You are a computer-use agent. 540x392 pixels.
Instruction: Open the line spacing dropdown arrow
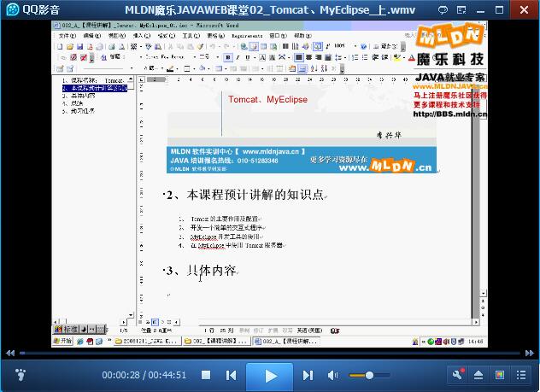coord(345,57)
